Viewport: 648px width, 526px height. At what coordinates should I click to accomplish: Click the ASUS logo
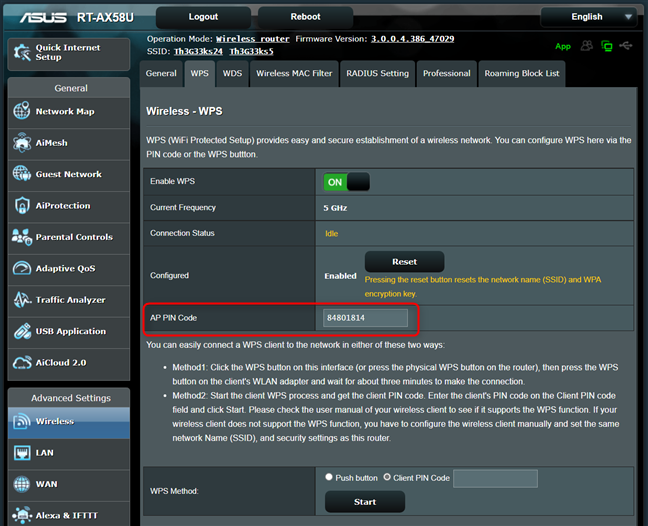[x=43, y=17]
